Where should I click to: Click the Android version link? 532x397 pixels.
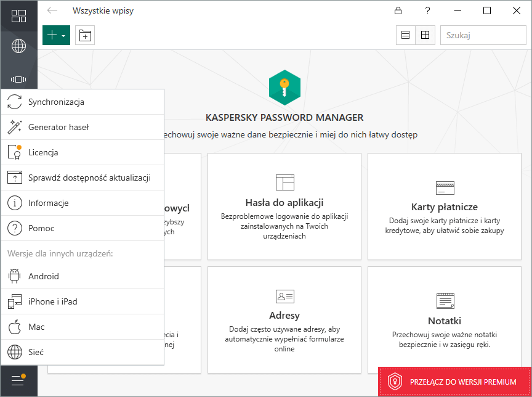click(83, 276)
